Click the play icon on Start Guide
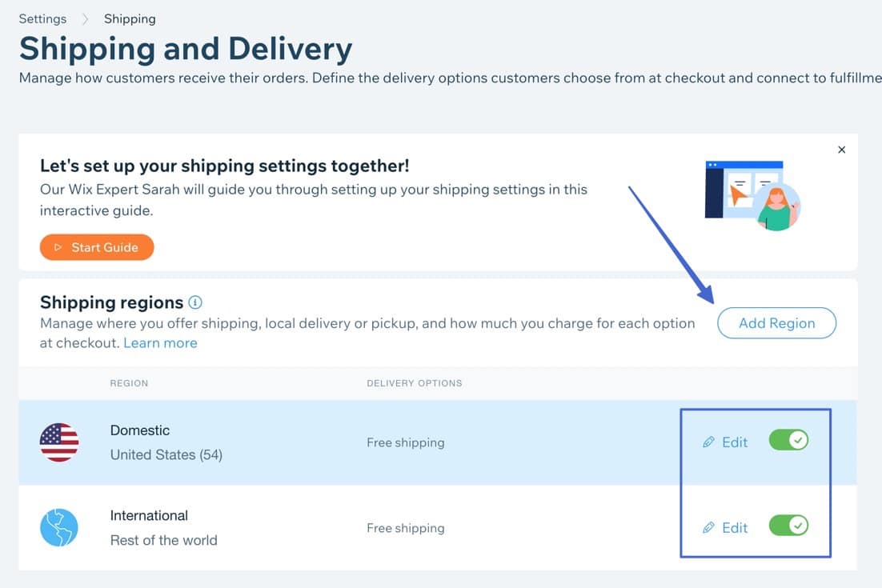 [58, 248]
